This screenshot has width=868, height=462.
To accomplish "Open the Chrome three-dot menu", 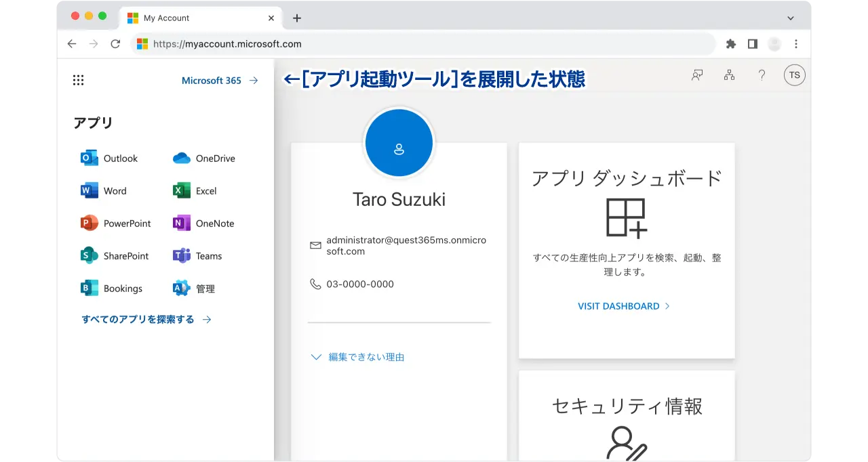I will click(795, 43).
